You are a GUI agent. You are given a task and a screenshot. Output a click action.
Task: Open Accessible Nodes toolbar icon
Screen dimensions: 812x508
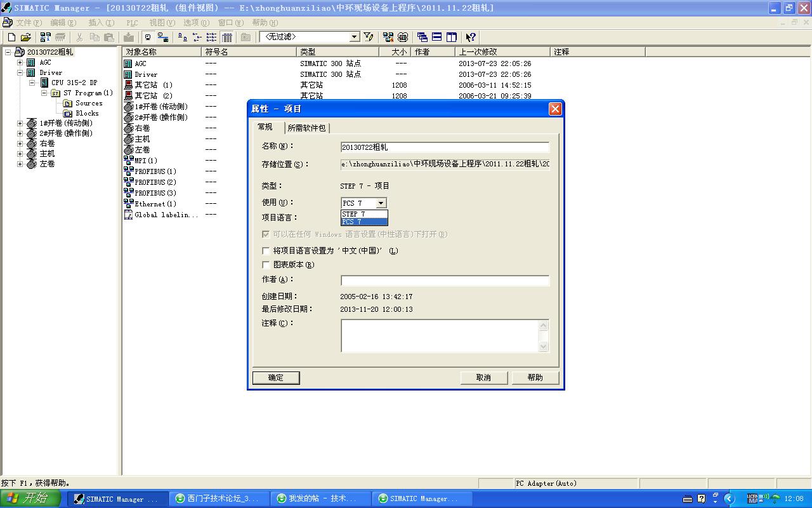45,37
